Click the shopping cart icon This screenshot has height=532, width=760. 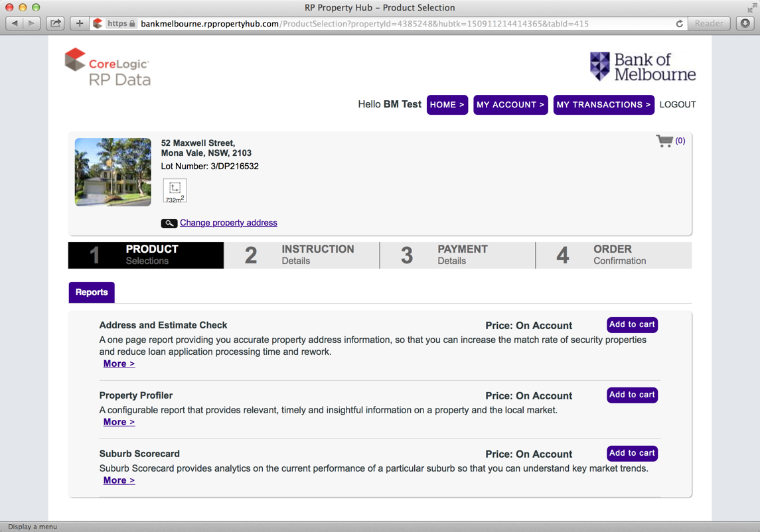coord(664,141)
